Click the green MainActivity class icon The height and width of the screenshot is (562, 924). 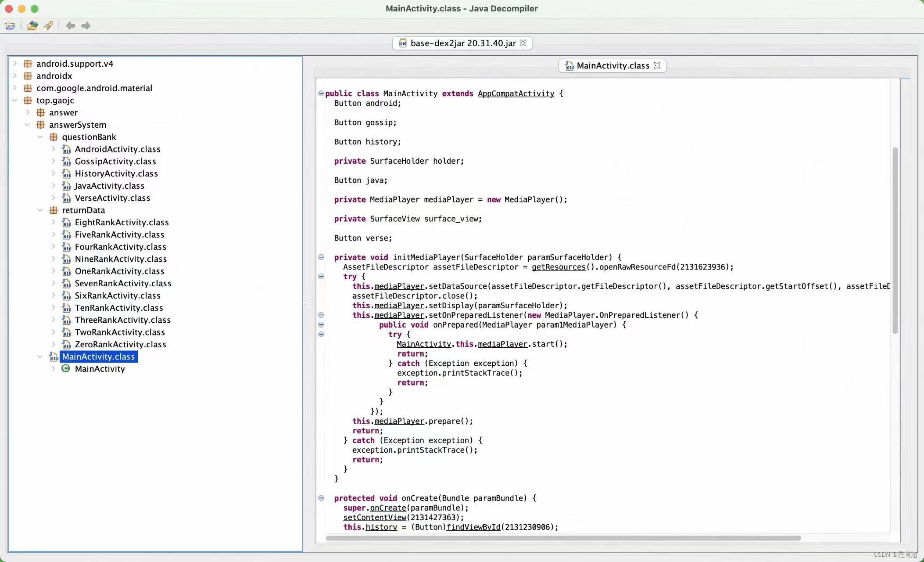point(66,368)
